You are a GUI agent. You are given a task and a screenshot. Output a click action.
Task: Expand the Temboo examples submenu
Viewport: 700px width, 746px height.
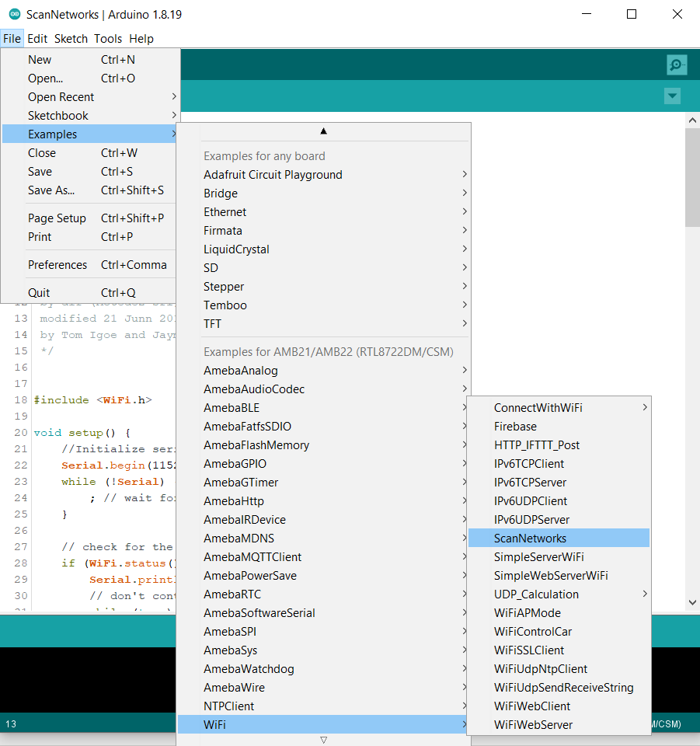(323, 305)
